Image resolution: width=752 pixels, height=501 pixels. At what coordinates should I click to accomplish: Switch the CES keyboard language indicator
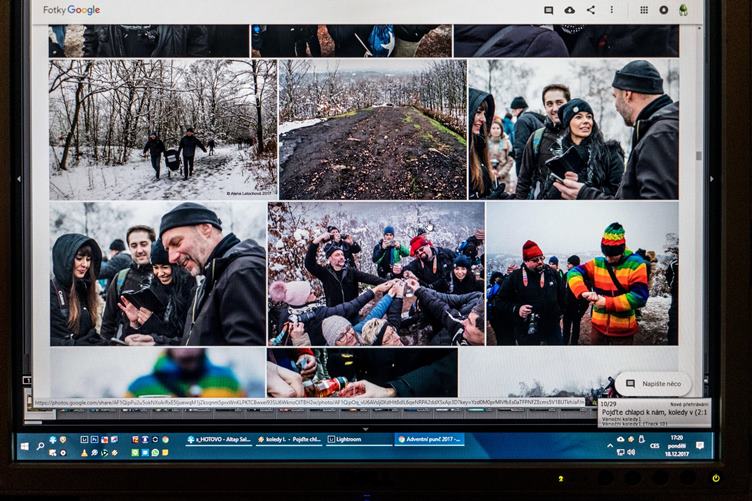655,446
